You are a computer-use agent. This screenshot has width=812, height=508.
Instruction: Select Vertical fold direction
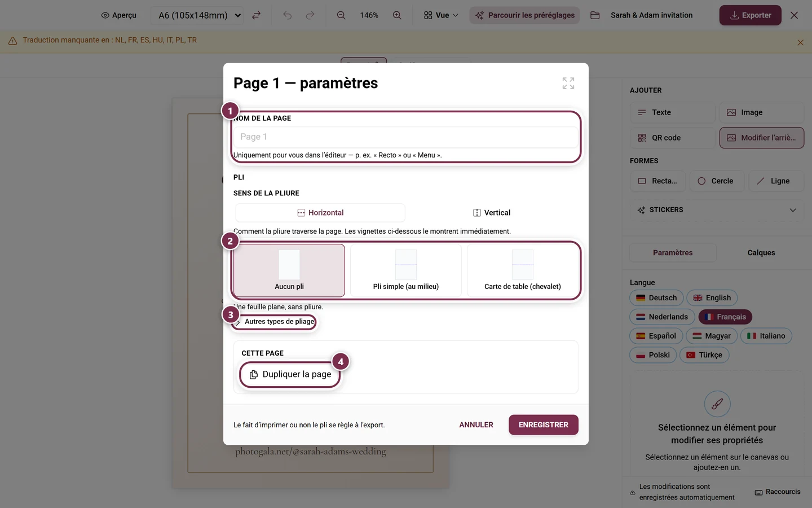[x=492, y=213]
